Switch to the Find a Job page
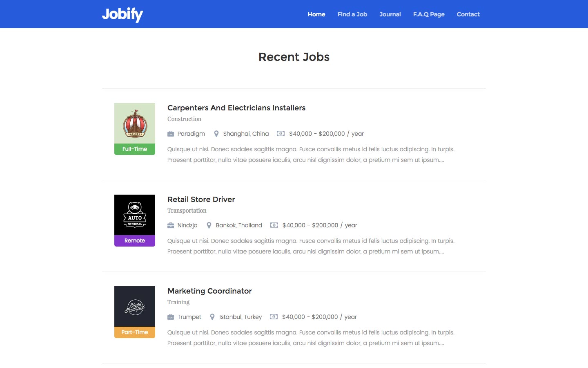Screen dimensions: 588x368 coord(352,14)
